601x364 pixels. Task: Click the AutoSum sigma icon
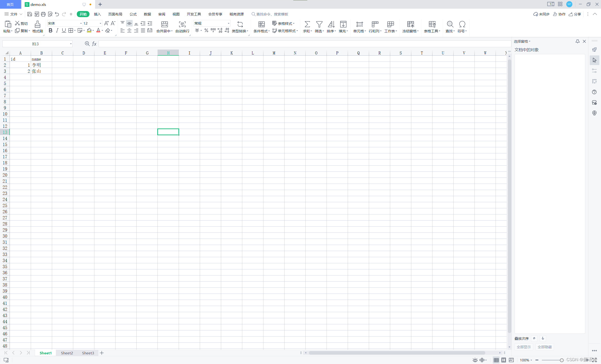coord(307,24)
